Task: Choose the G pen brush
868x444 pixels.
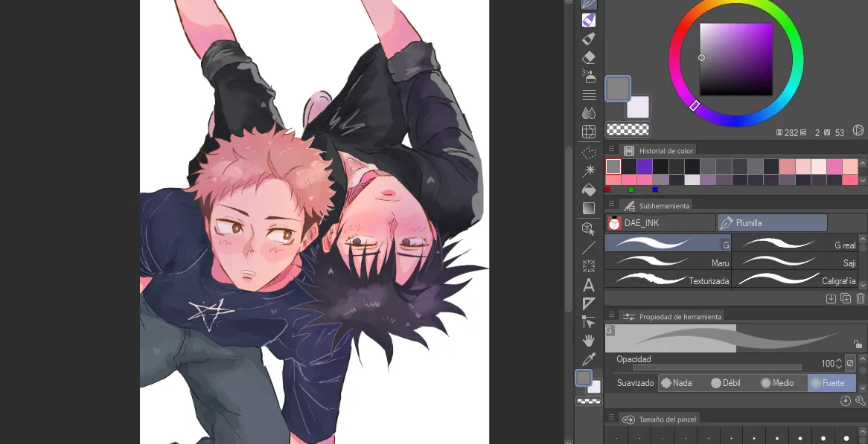Action: tap(668, 243)
